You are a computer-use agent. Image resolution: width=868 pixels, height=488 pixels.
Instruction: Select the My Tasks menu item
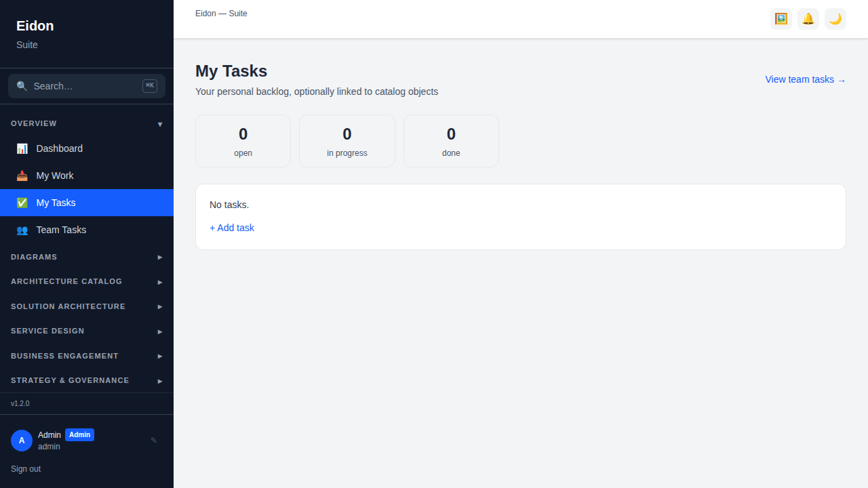click(x=87, y=203)
